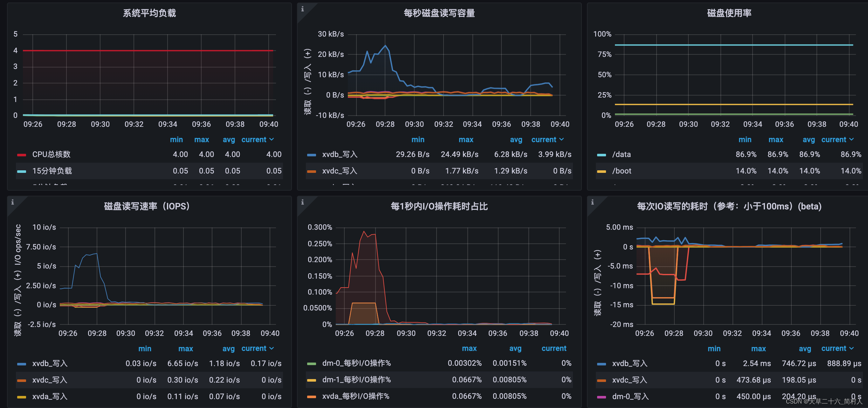Sort IOPS legend by min column

(x=145, y=348)
